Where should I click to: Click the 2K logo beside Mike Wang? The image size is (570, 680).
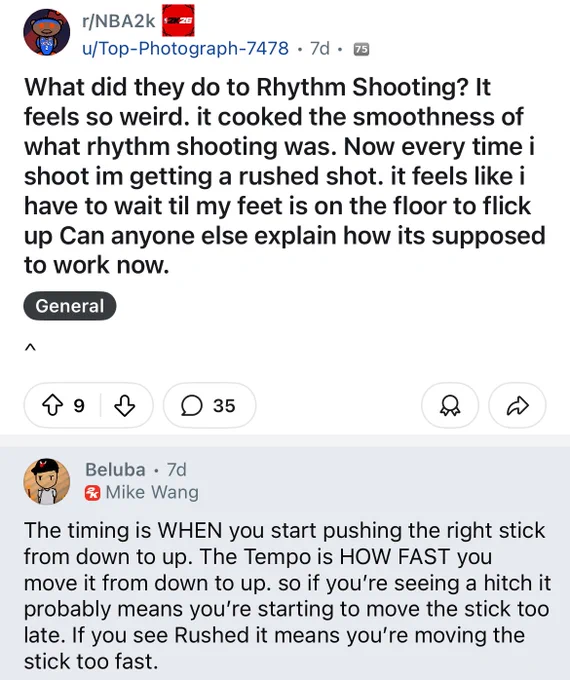92,493
